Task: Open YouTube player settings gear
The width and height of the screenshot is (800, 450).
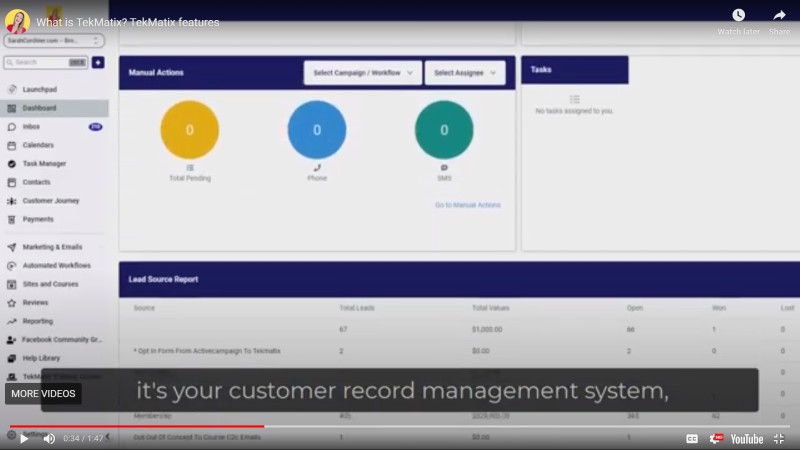Action: click(716, 439)
